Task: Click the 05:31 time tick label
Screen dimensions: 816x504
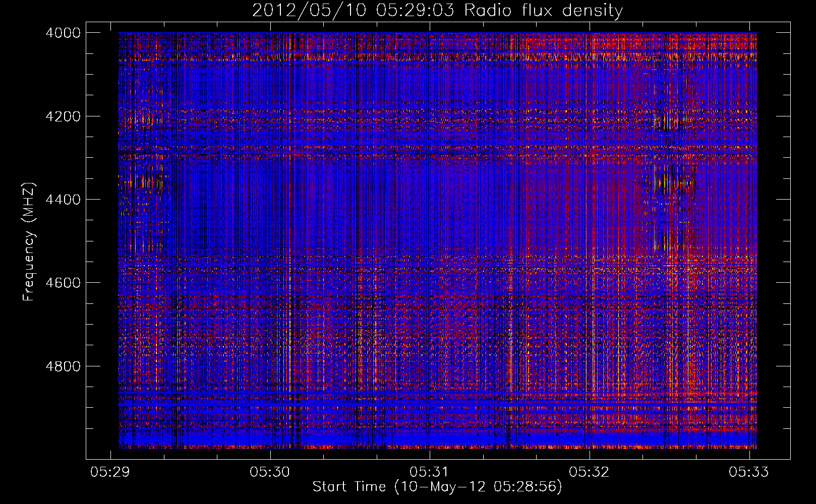Action: pyautogui.click(x=429, y=472)
